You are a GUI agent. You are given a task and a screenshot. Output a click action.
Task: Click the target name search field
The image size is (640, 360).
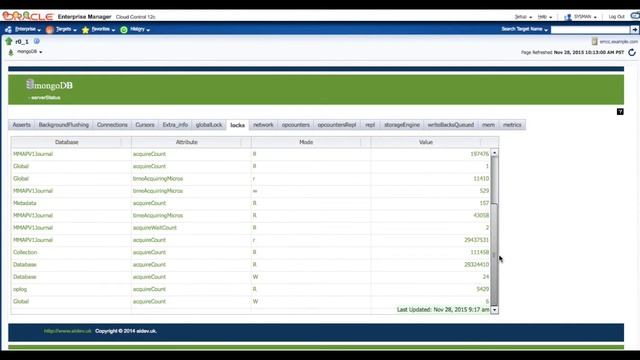590,29
